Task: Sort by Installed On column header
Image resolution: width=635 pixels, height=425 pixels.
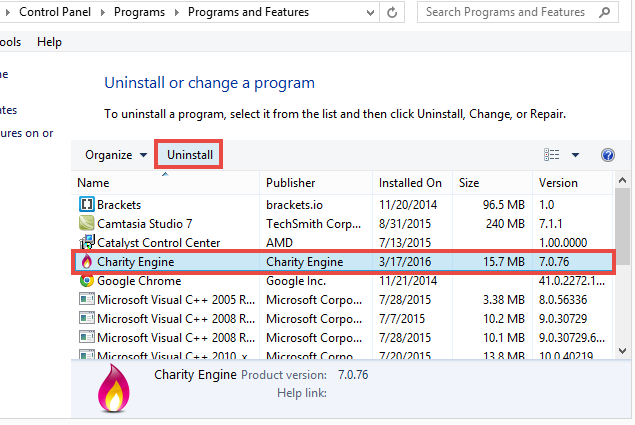Action: [412, 183]
